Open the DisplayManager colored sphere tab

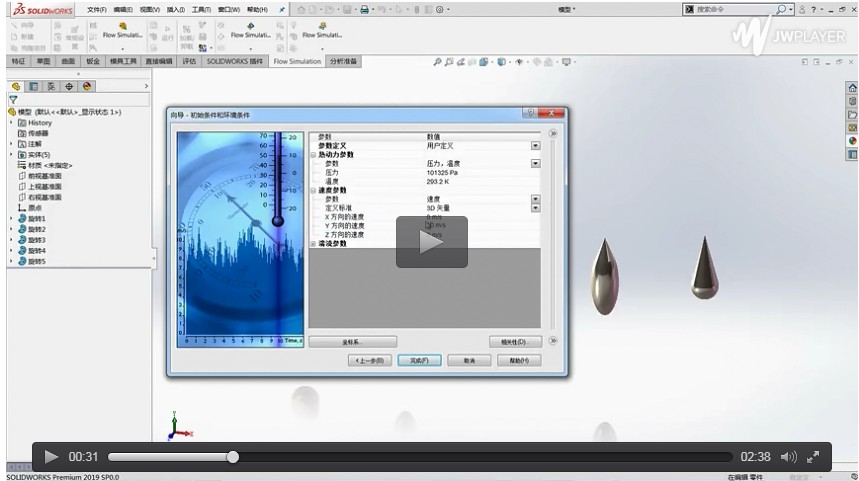click(x=87, y=86)
